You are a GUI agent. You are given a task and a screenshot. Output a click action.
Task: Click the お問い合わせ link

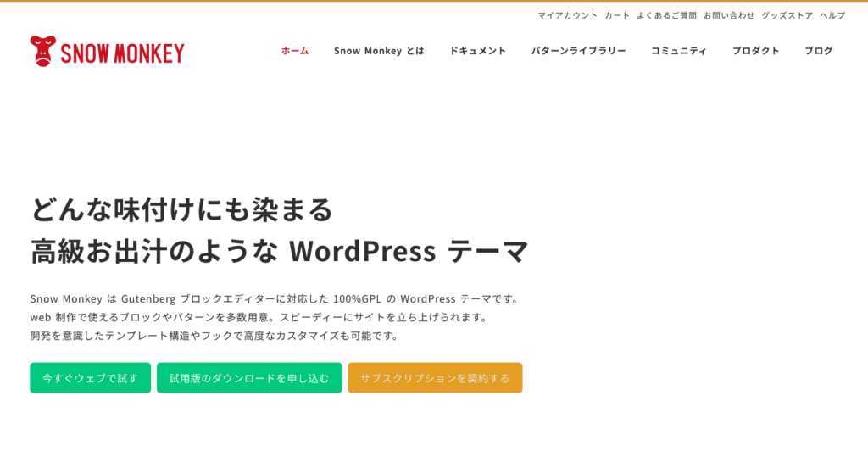pyautogui.click(x=728, y=15)
